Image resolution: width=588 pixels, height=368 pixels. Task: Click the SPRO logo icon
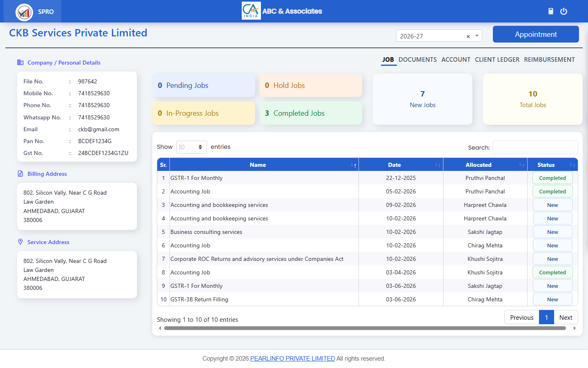[24, 12]
